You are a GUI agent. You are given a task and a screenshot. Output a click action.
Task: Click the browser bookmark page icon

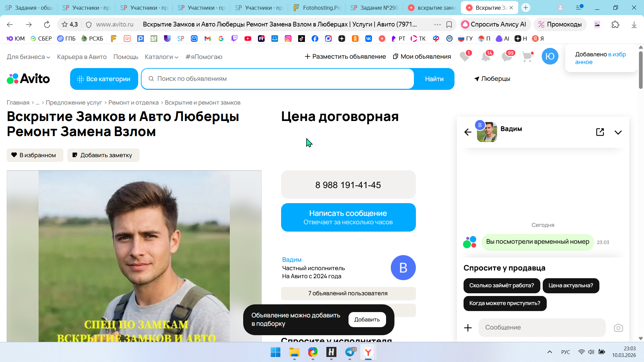449,24
